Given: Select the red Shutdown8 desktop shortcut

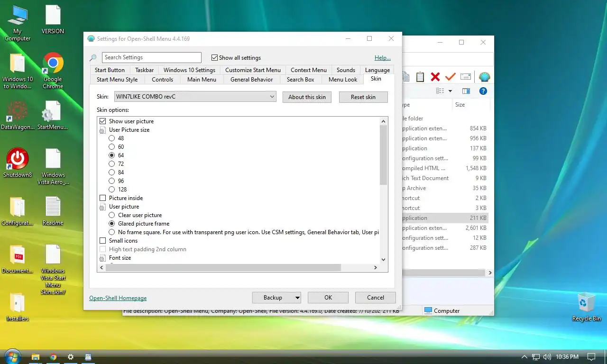Looking at the screenshot, I should 18,163.
